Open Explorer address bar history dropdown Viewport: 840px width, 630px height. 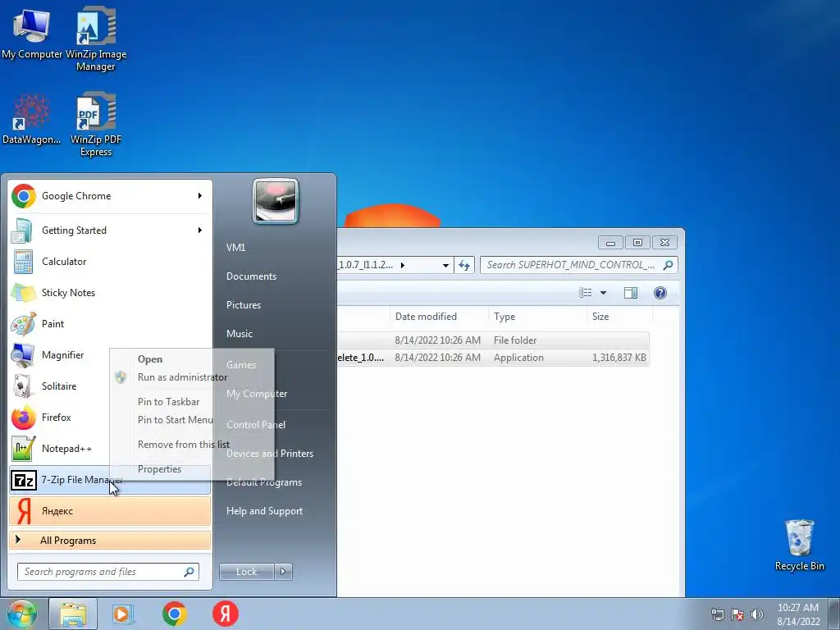(x=445, y=265)
